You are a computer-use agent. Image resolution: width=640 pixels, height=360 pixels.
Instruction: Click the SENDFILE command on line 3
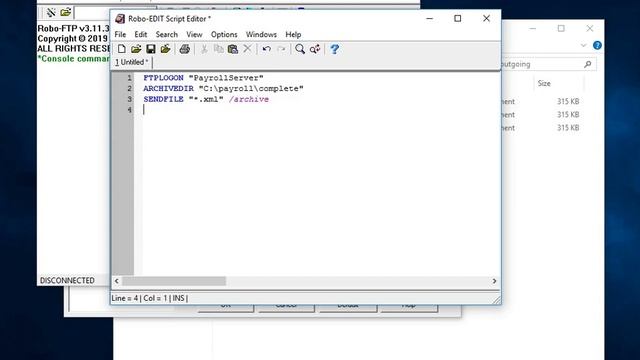point(163,99)
